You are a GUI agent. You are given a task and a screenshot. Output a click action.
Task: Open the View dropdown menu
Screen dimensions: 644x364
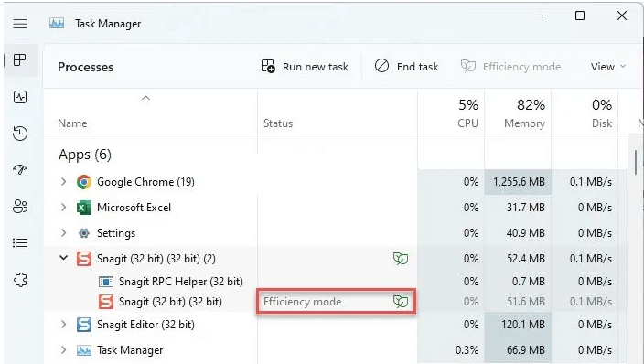(x=608, y=67)
